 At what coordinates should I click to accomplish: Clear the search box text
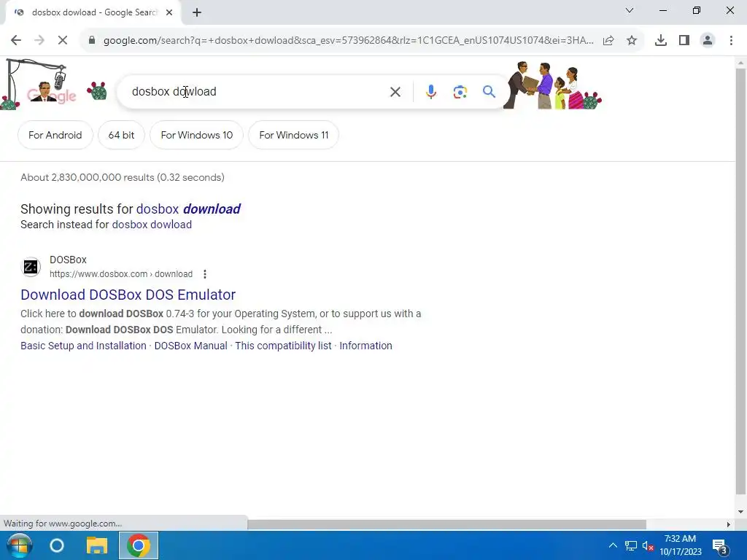click(x=395, y=92)
